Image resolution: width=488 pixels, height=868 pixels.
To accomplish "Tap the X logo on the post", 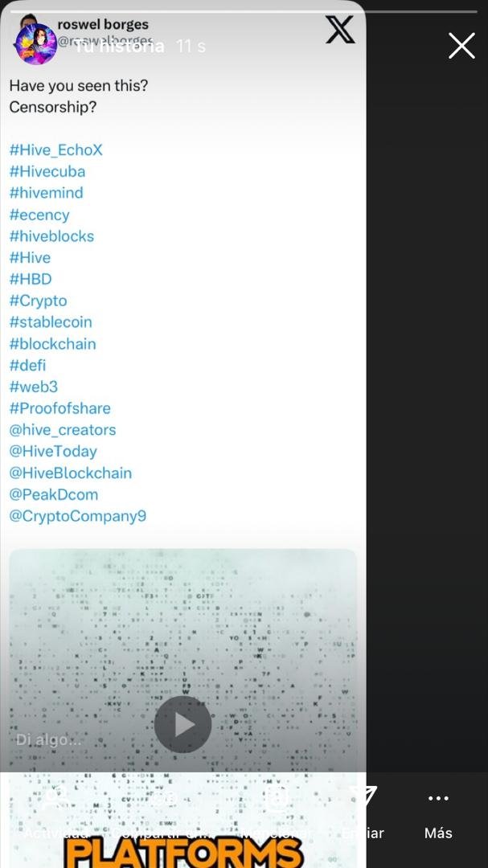I will [x=339, y=30].
